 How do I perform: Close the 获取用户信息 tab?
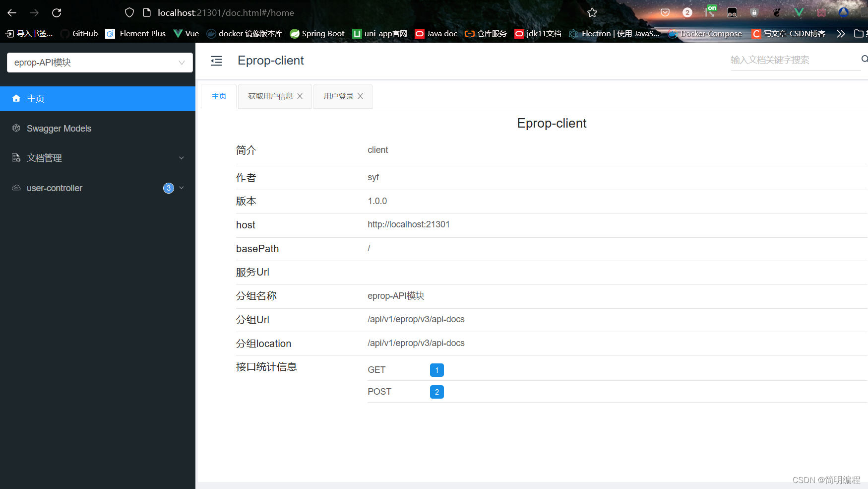(300, 96)
